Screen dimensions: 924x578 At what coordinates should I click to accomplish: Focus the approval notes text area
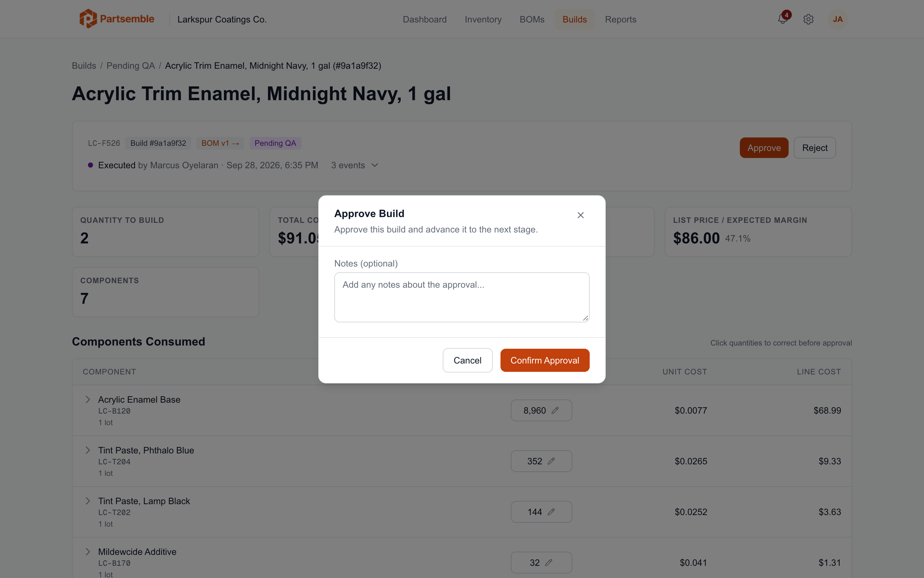coord(462,297)
